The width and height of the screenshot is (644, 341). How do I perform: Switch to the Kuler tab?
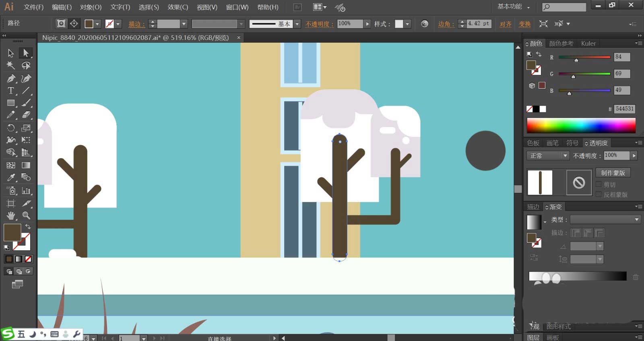[588, 44]
